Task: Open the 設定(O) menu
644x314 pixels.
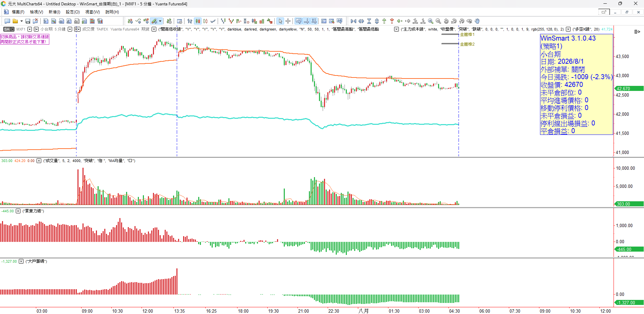Action: (x=73, y=12)
